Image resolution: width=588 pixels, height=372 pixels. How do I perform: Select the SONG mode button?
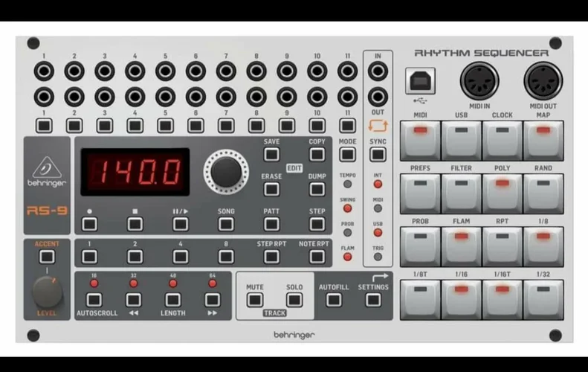(x=226, y=224)
